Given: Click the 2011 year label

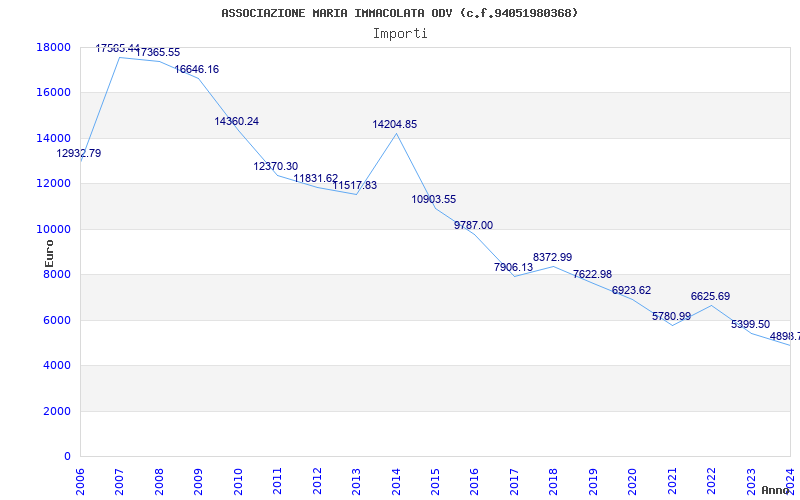Looking at the screenshot, I should pos(277,481).
